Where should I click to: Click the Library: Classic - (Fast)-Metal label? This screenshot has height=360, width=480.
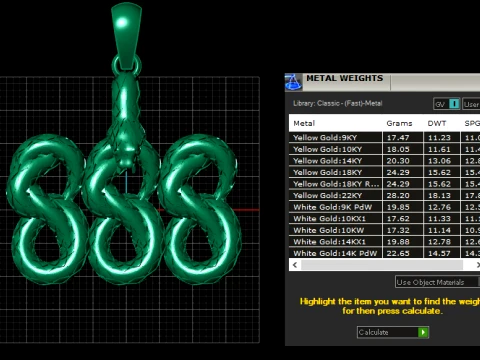337,103
